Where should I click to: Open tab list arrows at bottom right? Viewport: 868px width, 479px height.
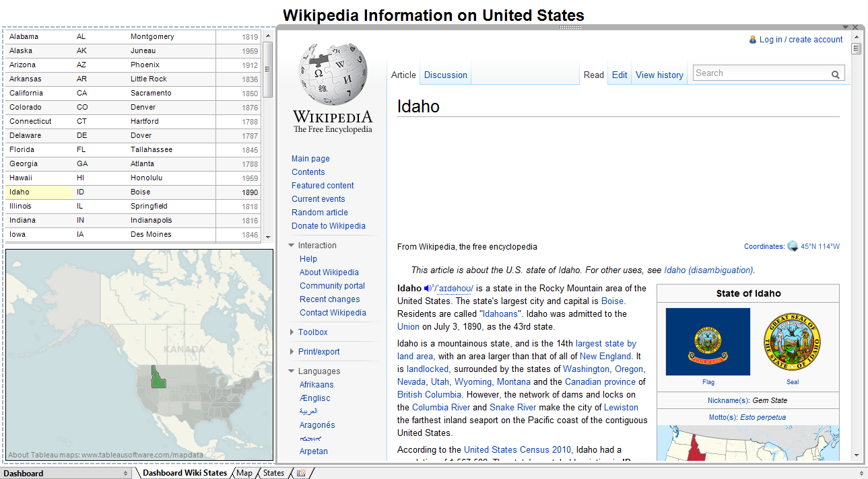[863, 473]
